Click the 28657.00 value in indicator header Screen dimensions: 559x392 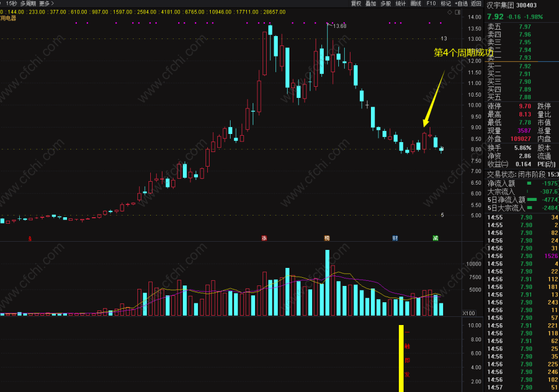274,12
